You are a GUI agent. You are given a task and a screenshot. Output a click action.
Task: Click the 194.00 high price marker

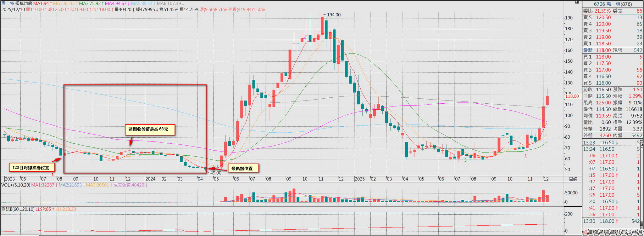tap(333, 15)
